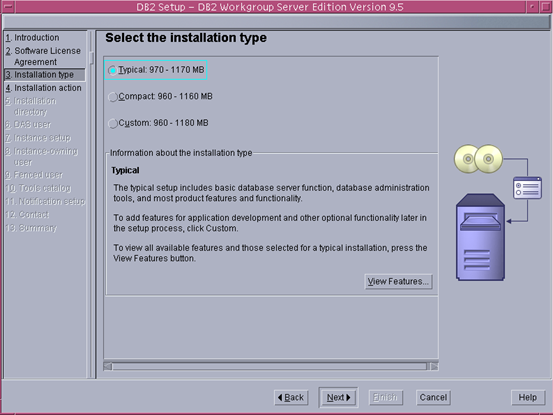Click the disabled DAS user step

pyautogui.click(x=28, y=124)
